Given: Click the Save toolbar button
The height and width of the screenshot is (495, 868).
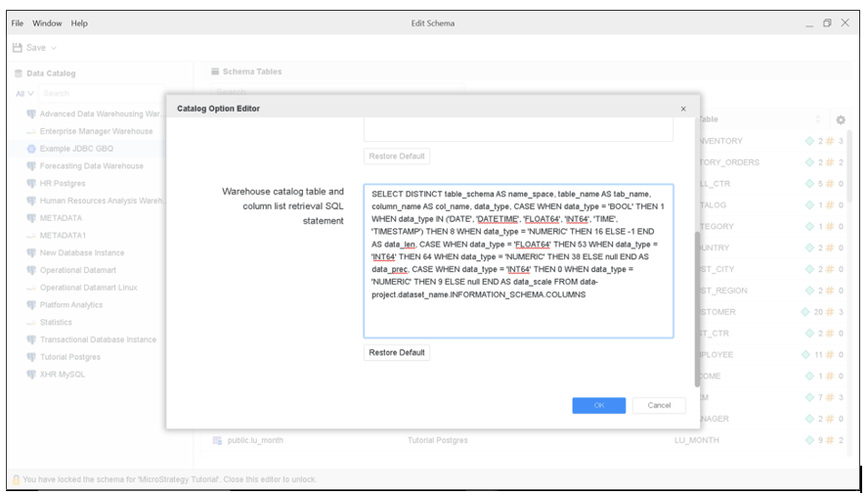Looking at the screenshot, I should tap(29, 48).
